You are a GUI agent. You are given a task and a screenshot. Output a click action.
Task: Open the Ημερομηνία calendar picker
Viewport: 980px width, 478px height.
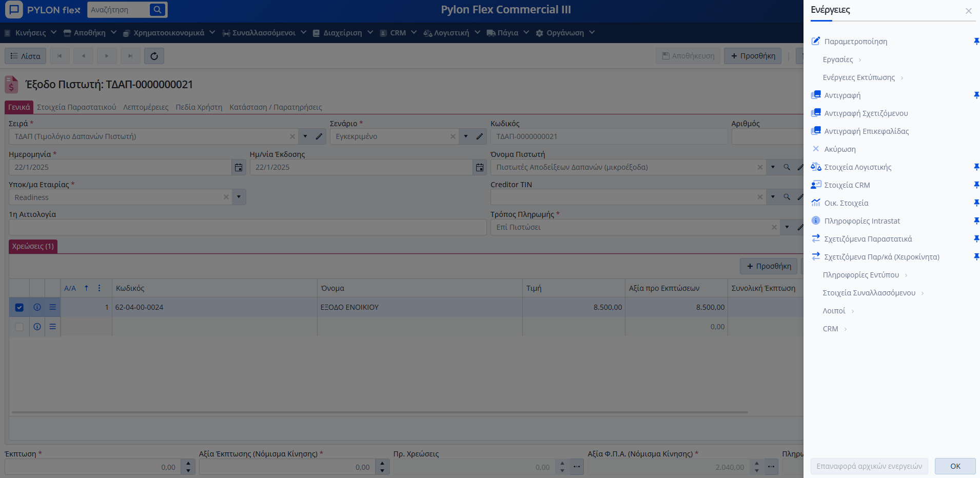[239, 167]
